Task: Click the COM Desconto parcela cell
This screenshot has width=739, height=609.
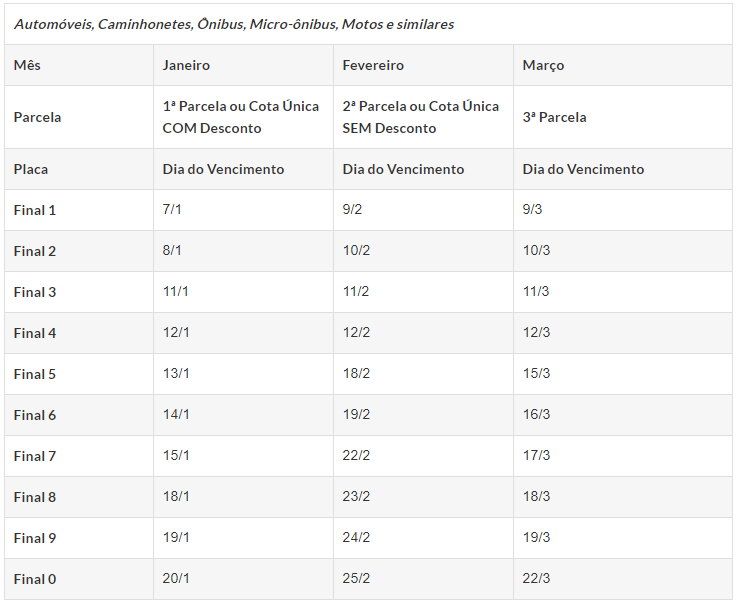Action: click(241, 117)
